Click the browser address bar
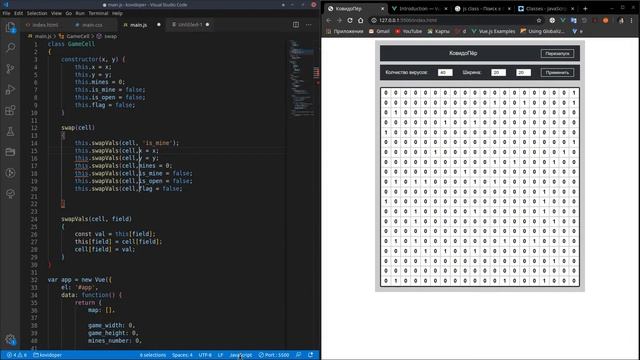Viewport: 640px width, 360px height. (455, 20)
